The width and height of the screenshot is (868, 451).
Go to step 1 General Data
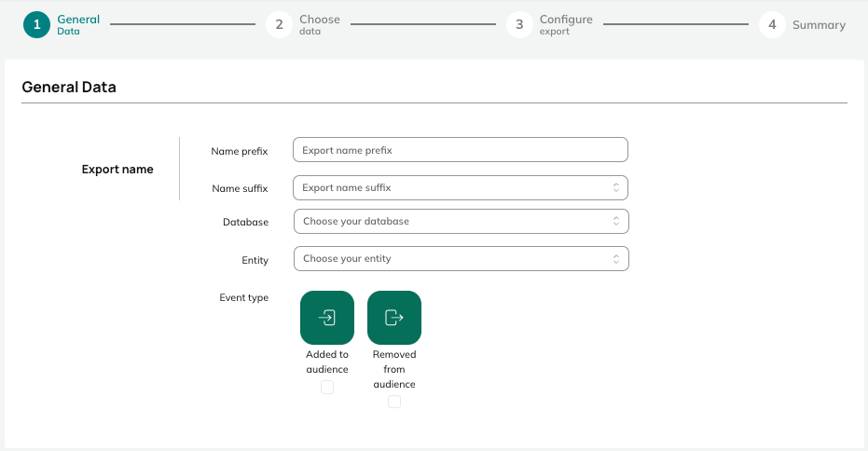click(62, 25)
